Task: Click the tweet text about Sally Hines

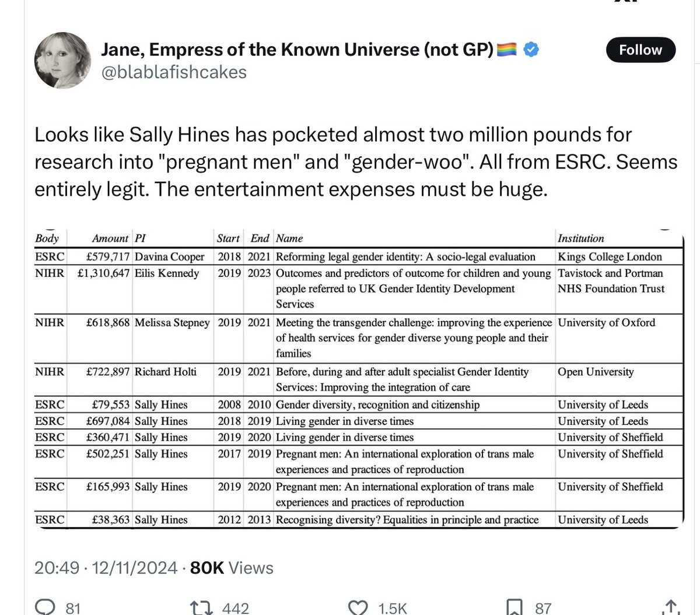Action: click(x=356, y=162)
